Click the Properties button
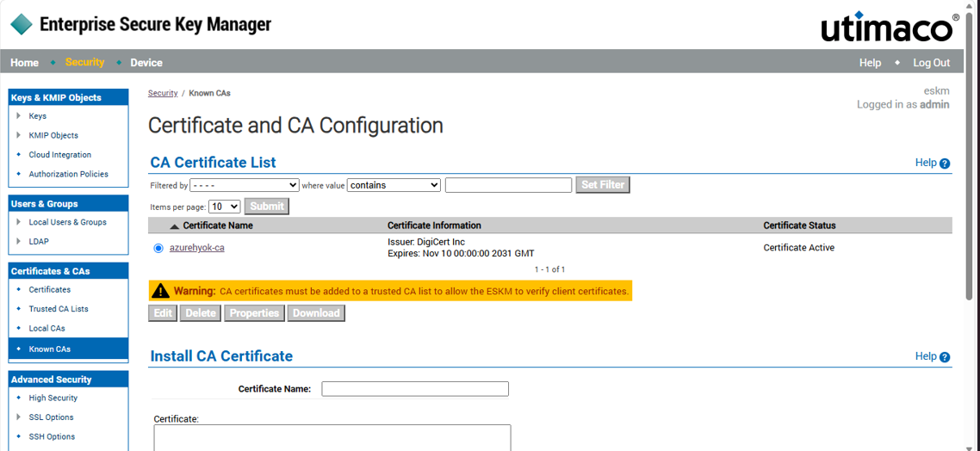The image size is (980, 451). click(254, 313)
